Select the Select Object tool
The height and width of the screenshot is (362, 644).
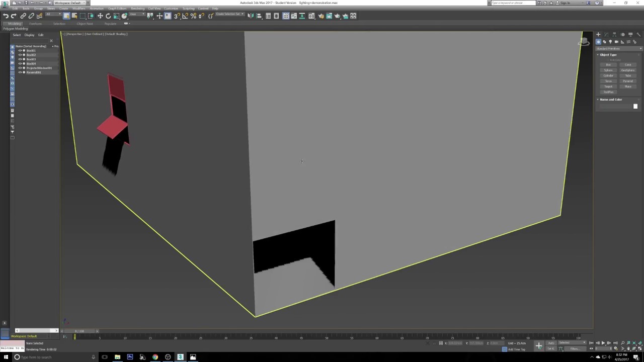[66, 16]
